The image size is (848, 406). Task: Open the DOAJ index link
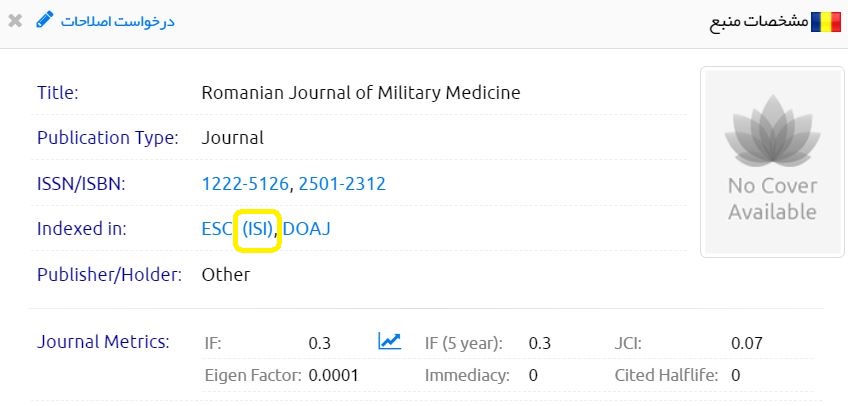pos(307,229)
